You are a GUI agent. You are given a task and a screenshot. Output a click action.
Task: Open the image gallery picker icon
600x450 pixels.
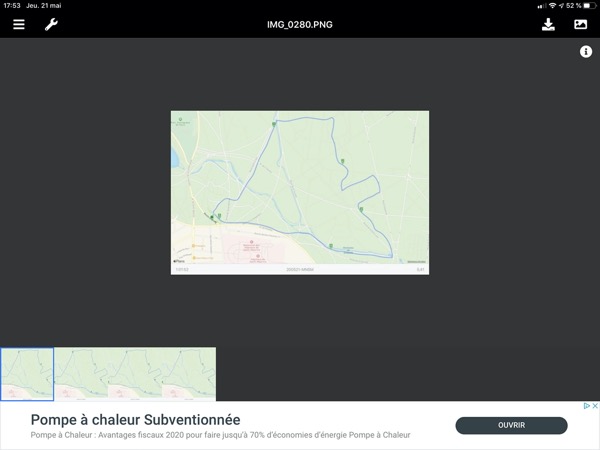pyautogui.click(x=580, y=24)
